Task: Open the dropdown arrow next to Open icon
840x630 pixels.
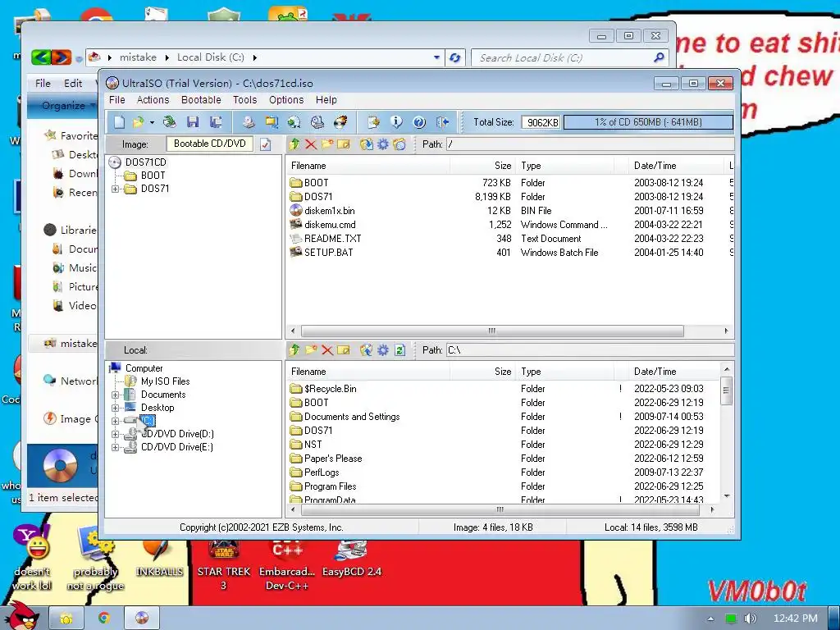Action: tap(152, 123)
